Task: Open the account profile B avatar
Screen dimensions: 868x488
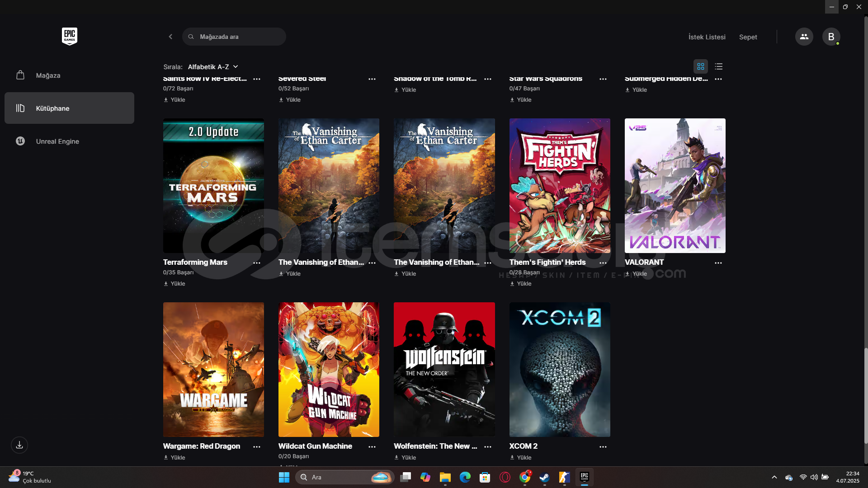Action: click(831, 37)
